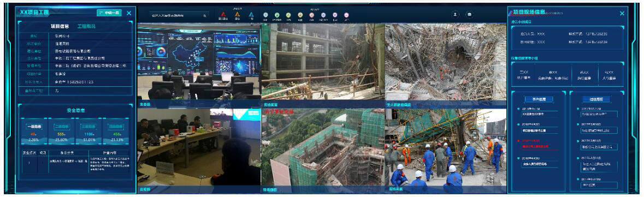
Task: Click the magnifier icon in the search box
Action: [x=204, y=16]
